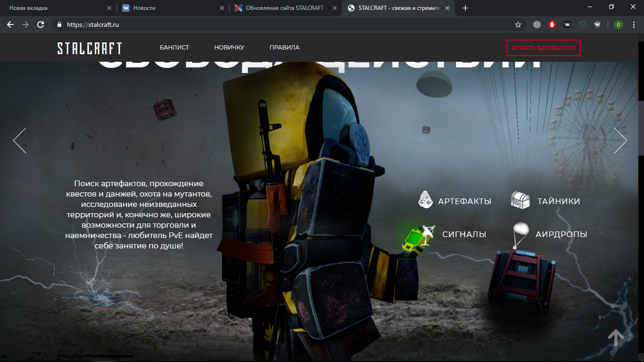Open the grey globe extension icon
644x362 pixels.
point(537,25)
